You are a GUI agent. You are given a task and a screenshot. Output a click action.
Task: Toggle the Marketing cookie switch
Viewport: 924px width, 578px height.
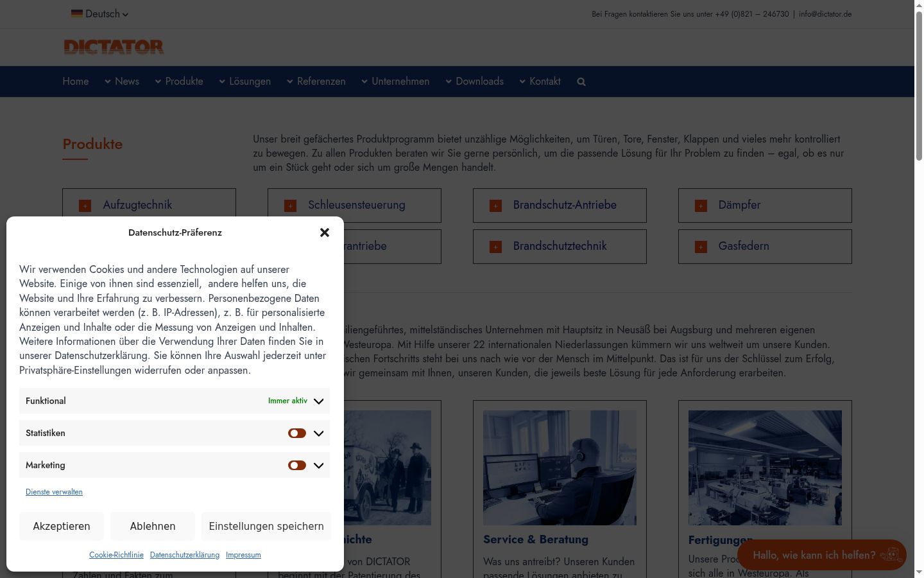(297, 465)
